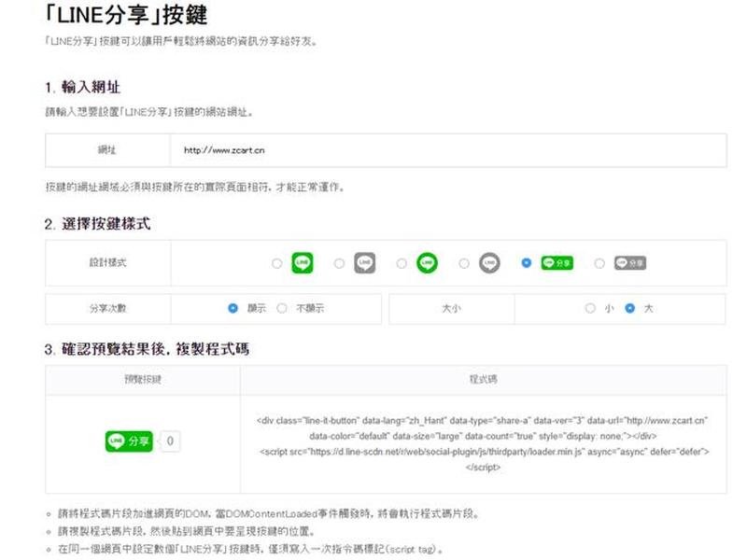Viewport: 747px width, 560px height.
Task: Select the gray round LINE icon style
Action: [464, 263]
